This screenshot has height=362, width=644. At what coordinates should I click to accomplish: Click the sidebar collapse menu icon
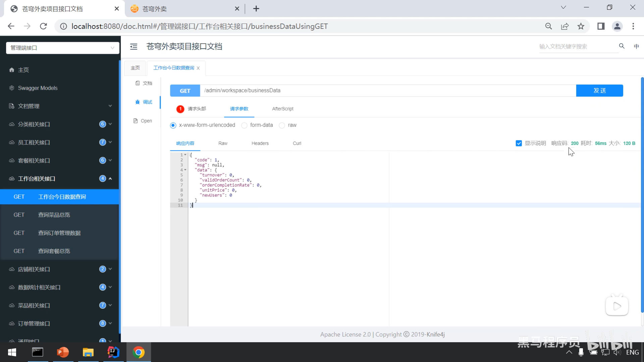coord(133,47)
